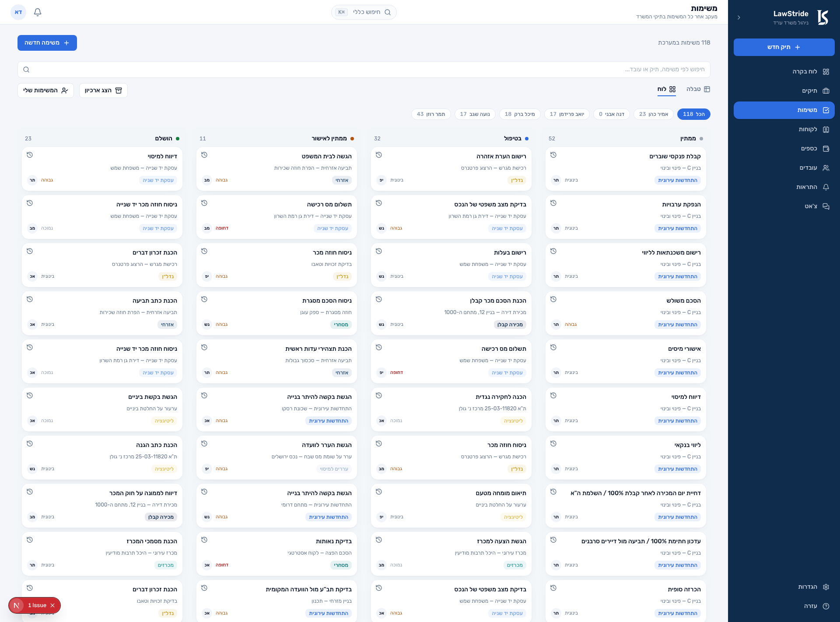This screenshot has height=622, width=840.
Task: Switch to לוח board view tab
Action: coord(666,89)
